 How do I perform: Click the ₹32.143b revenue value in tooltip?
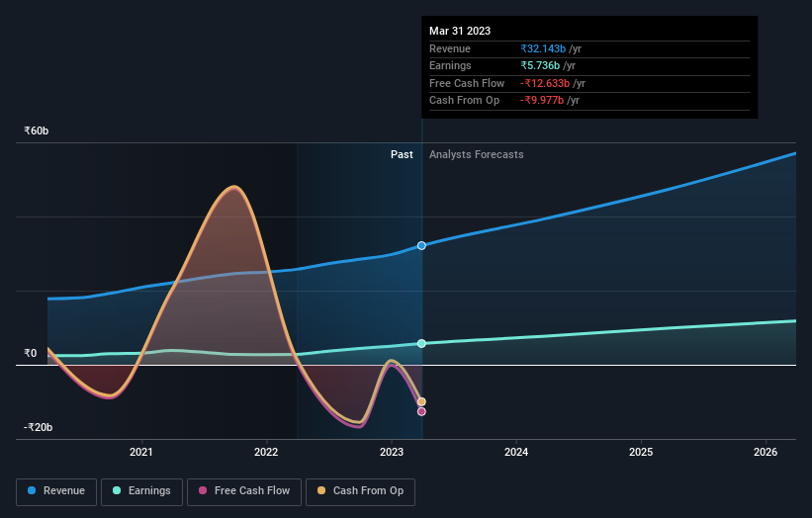(x=543, y=48)
